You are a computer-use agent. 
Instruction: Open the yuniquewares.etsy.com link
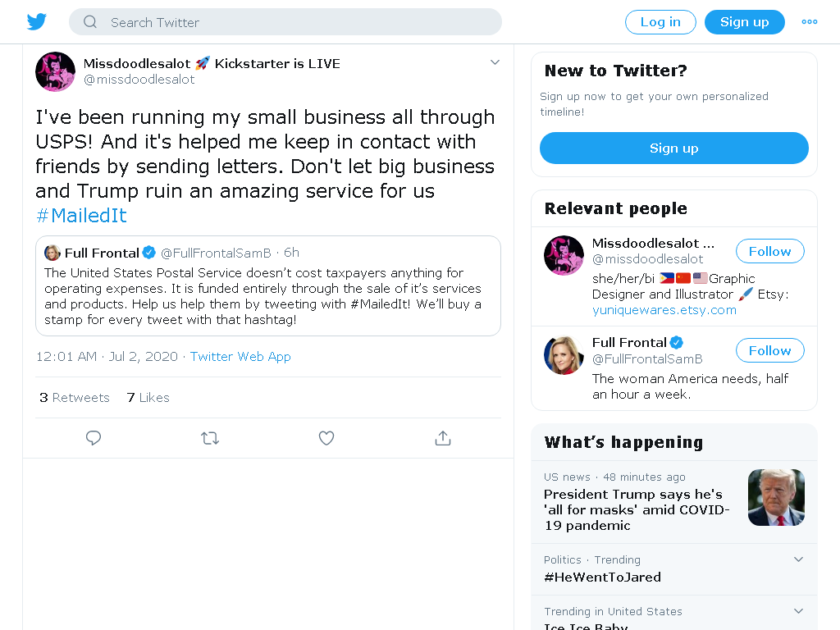[x=664, y=310]
